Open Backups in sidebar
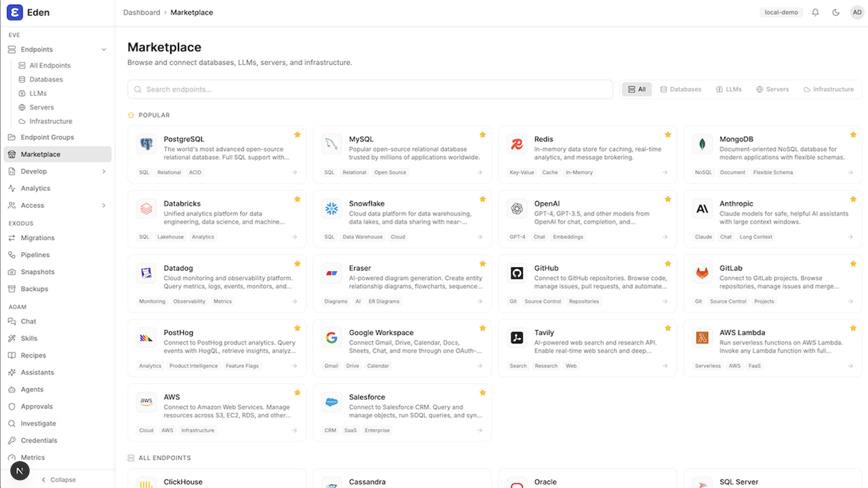The width and height of the screenshot is (868, 488). click(x=58, y=289)
